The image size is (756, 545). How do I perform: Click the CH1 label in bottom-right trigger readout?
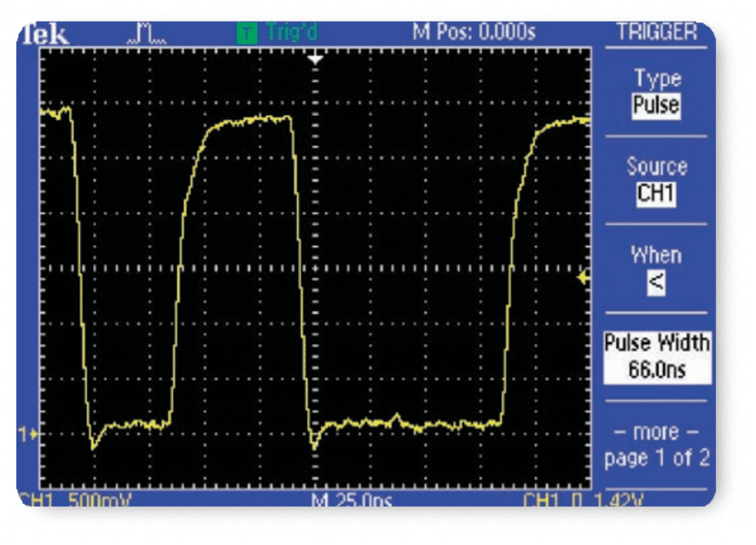pyautogui.click(x=543, y=500)
